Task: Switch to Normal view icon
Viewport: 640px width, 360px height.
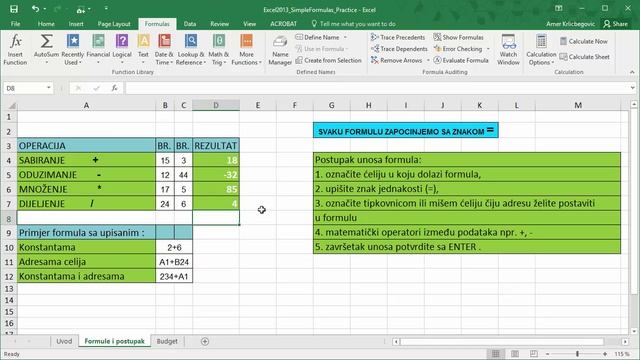Action: (x=496, y=354)
